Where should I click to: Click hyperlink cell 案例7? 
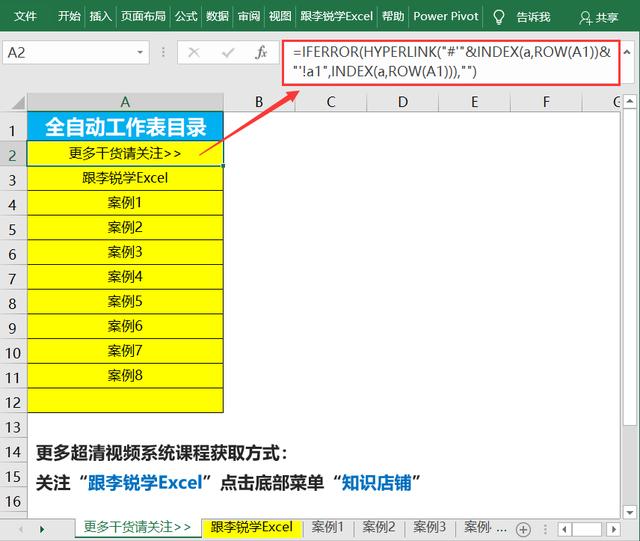click(x=125, y=351)
